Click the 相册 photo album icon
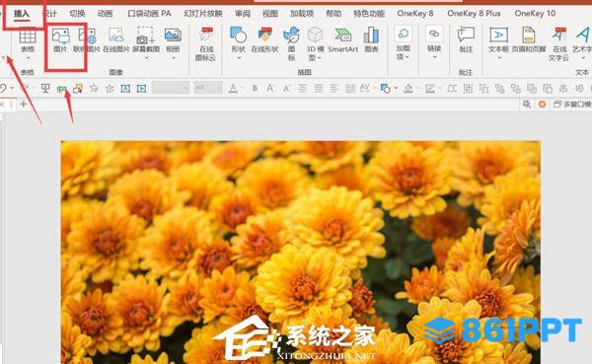 pyautogui.click(x=173, y=36)
